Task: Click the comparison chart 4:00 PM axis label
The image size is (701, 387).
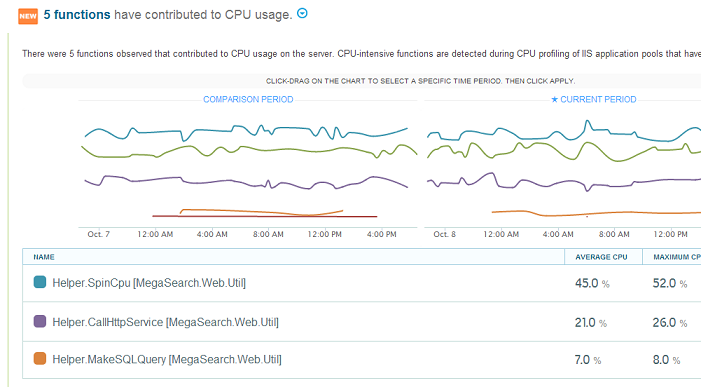Action: 381,234
